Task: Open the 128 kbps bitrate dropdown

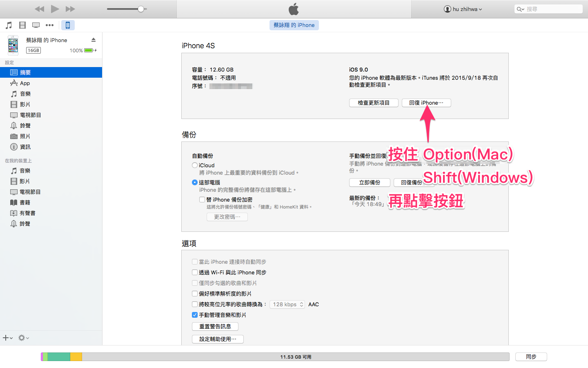Action: [x=287, y=304]
